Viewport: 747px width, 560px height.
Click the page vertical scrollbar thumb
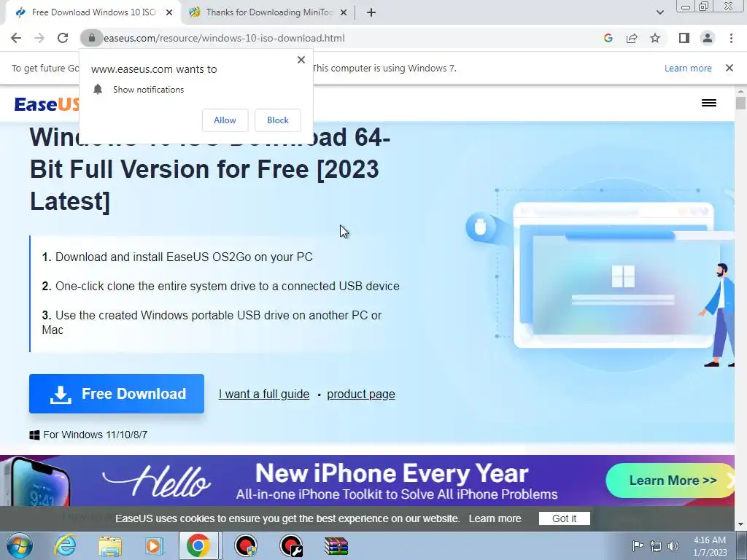tap(740, 104)
